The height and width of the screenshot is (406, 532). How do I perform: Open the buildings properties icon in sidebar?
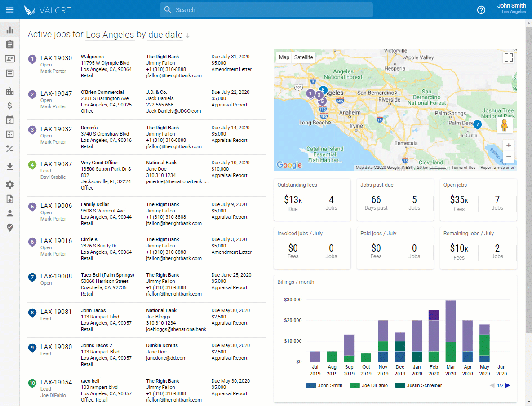[x=10, y=91]
